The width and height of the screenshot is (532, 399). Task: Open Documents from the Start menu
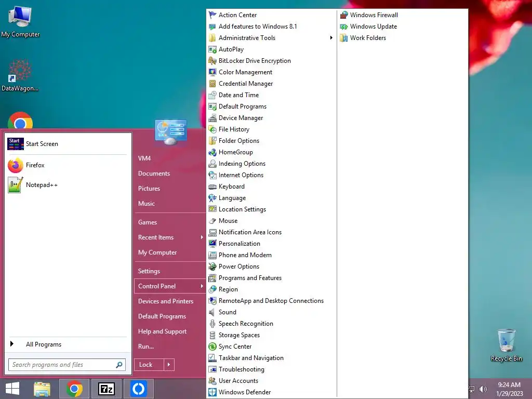pos(154,174)
